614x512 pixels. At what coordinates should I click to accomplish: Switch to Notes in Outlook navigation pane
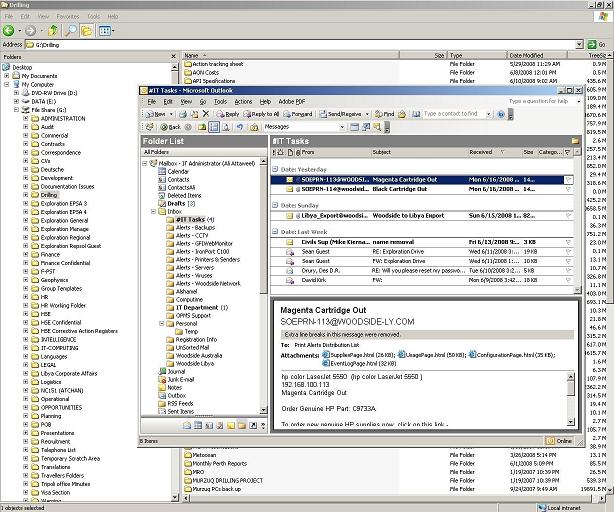231,425
